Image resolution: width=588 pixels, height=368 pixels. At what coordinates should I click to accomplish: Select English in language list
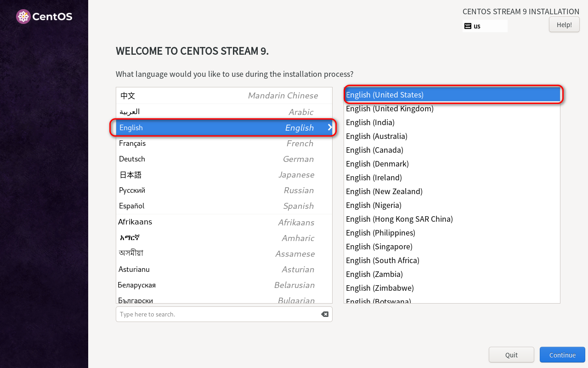point(224,127)
